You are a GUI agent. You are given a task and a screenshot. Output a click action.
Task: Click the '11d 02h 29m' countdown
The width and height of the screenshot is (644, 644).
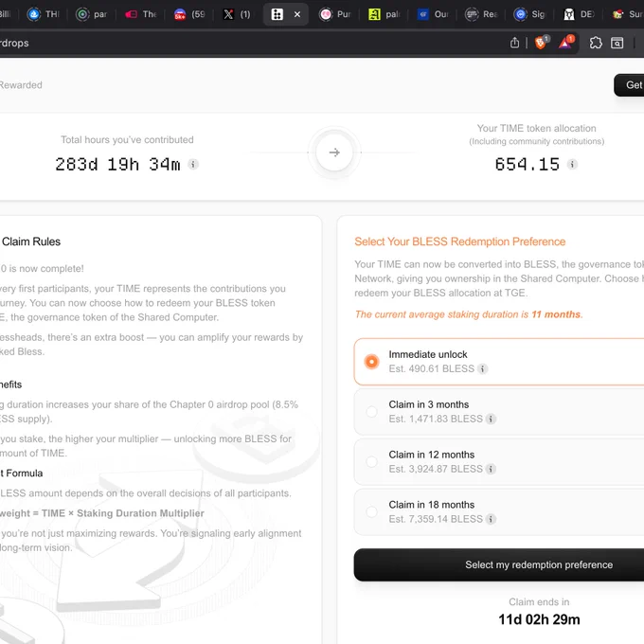pos(539,619)
